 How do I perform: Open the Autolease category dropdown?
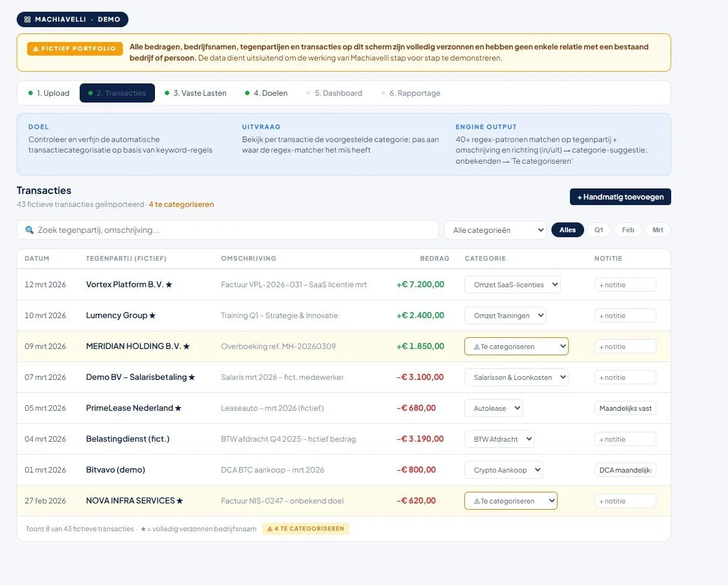[493, 408]
